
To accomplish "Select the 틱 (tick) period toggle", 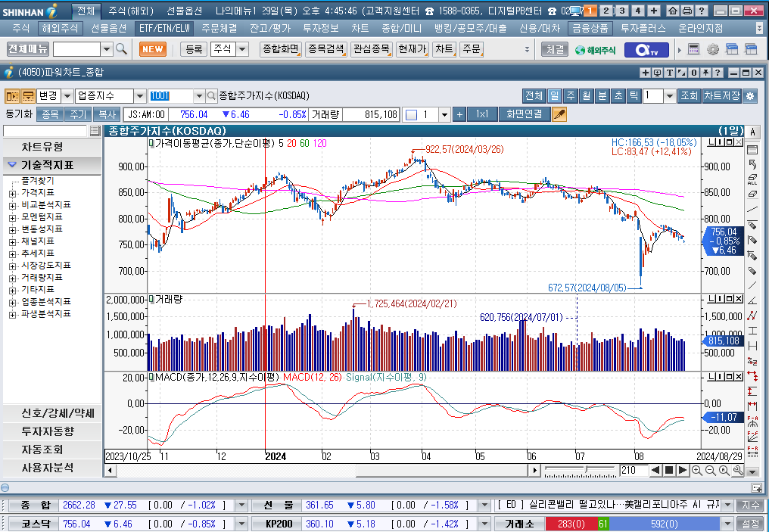I will click(634, 95).
